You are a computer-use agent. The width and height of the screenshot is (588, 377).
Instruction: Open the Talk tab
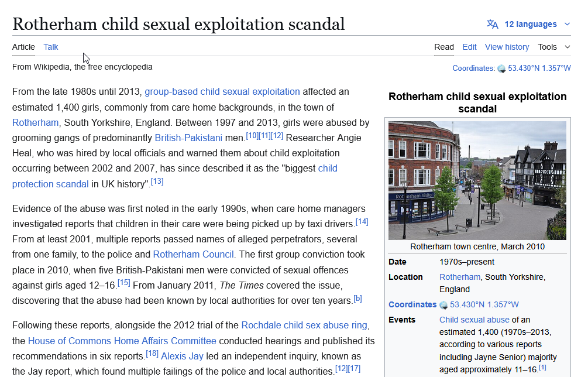coord(51,47)
